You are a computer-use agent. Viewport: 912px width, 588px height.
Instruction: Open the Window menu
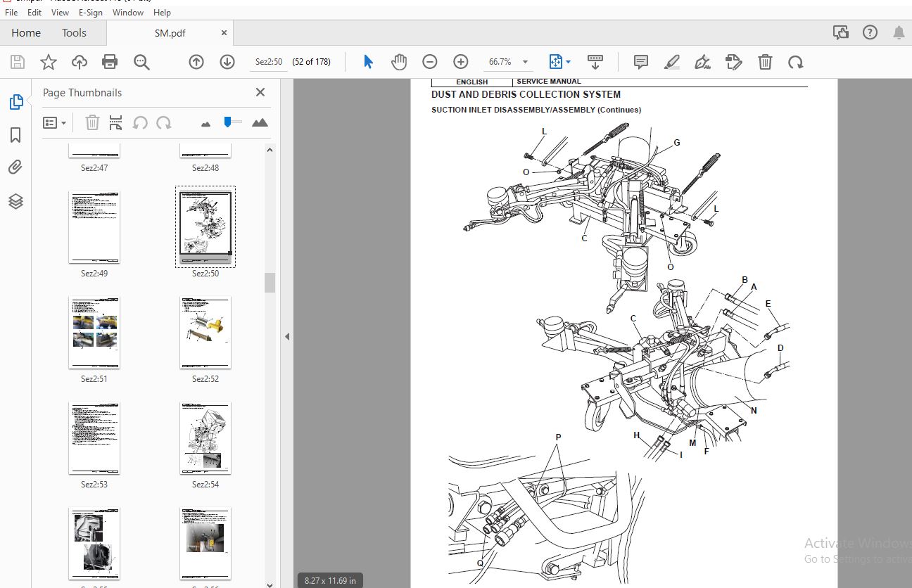(x=127, y=12)
